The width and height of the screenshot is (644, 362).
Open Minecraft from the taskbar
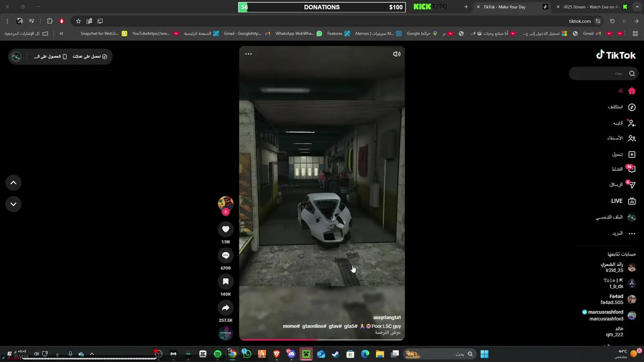point(306,354)
